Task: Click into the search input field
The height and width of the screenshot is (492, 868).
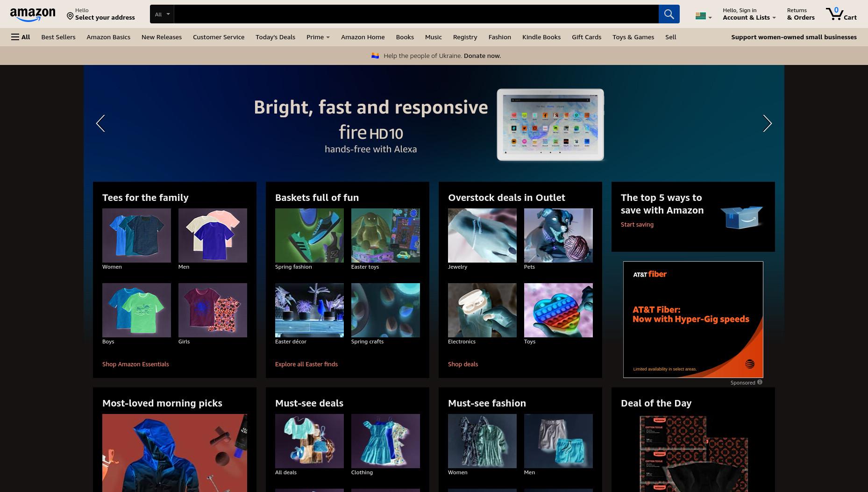Action: pos(416,14)
